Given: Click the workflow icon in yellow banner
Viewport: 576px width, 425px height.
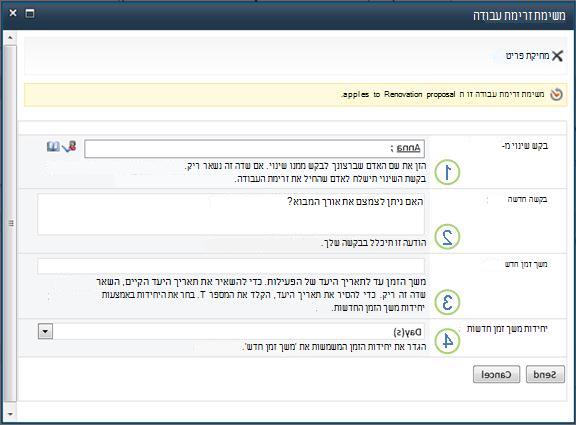Looking at the screenshot, I should 556,94.
